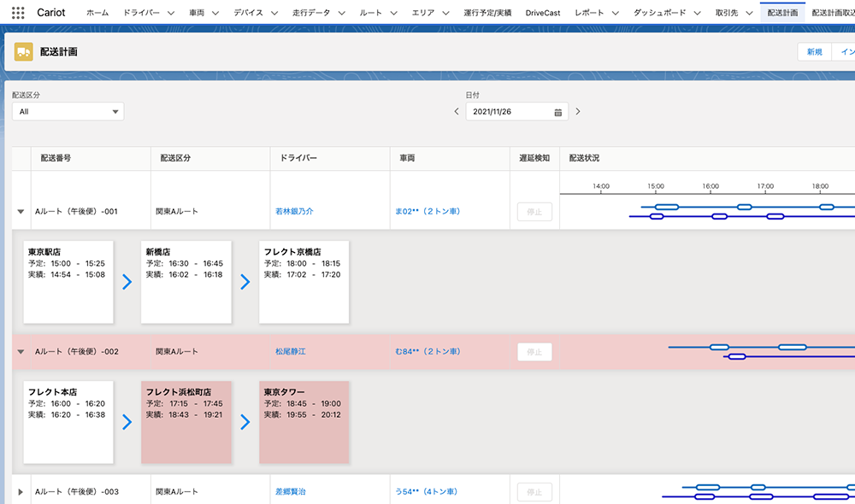Image resolution: width=855 pixels, height=504 pixels.
Task: Click 停止 button for route -002
Action: (534, 352)
